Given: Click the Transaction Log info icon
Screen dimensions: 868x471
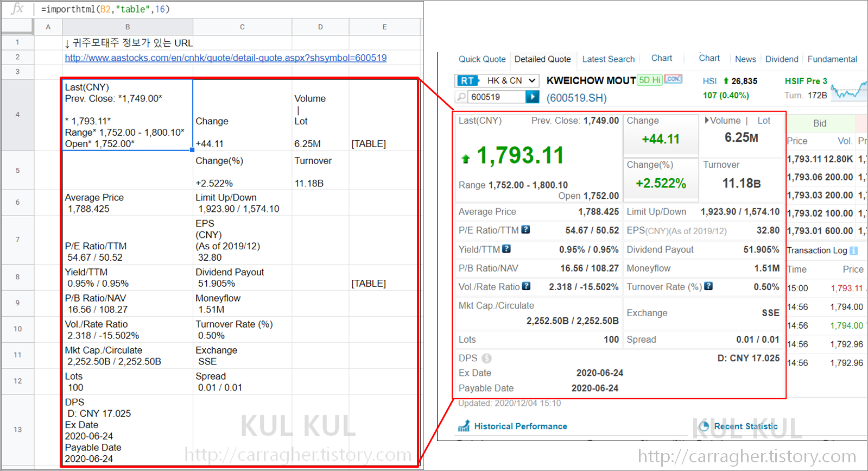Looking at the screenshot, I should click(x=854, y=250).
